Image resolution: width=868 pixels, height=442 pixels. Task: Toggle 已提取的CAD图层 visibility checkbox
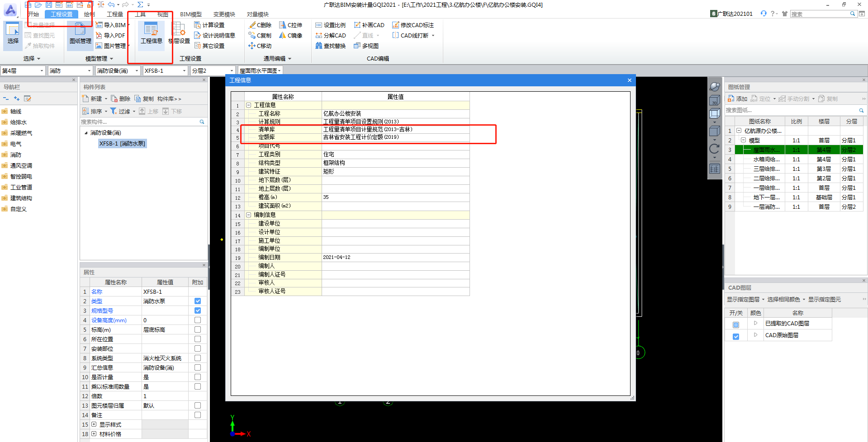(736, 325)
